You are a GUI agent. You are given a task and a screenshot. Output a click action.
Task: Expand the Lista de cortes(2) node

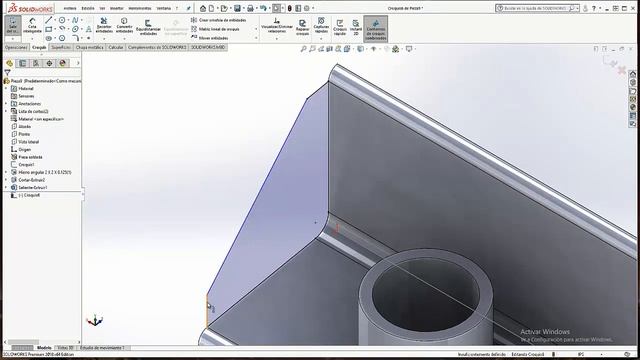[6, 111]
